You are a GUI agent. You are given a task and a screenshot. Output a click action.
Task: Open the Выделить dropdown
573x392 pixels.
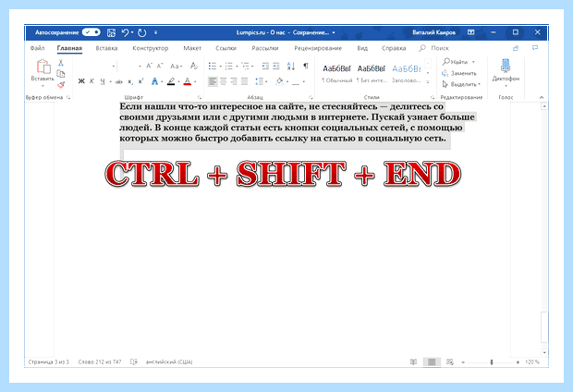(x=461, y=84)
